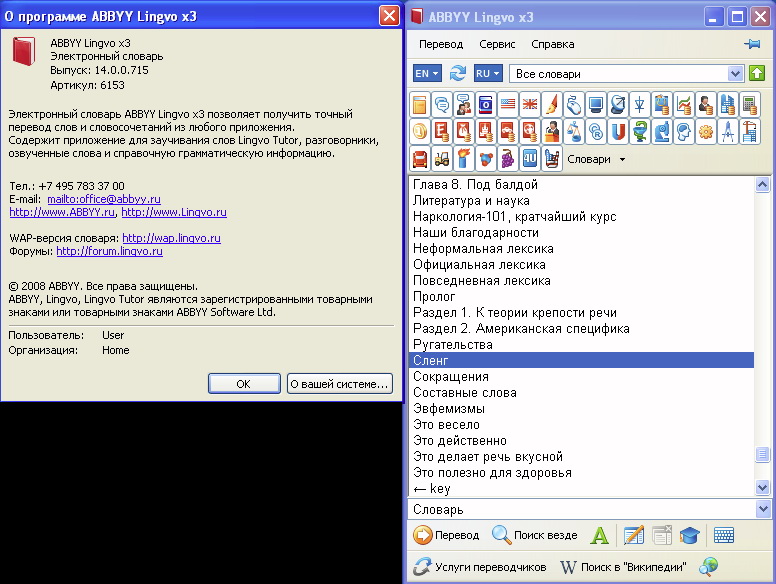Select the blue Oxford 'O' dictionary icon
The width and height of the screenshot is (776, 584).
485,104
